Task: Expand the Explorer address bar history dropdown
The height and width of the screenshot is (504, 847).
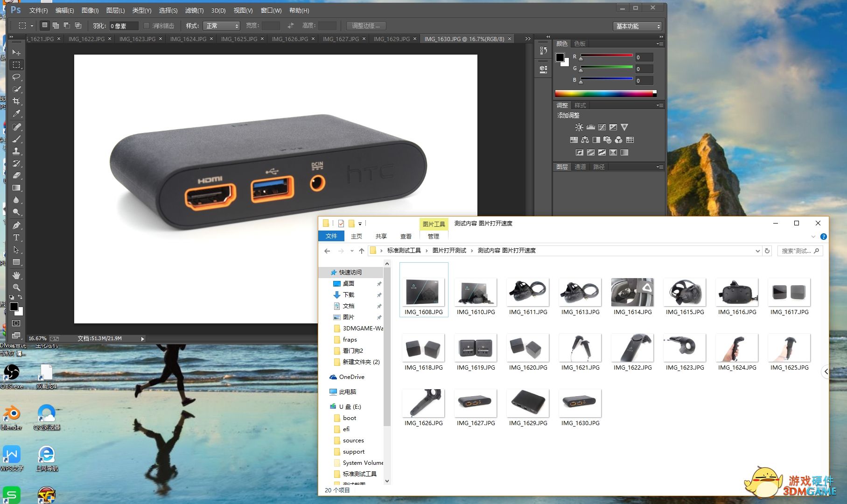Action: 757,251
